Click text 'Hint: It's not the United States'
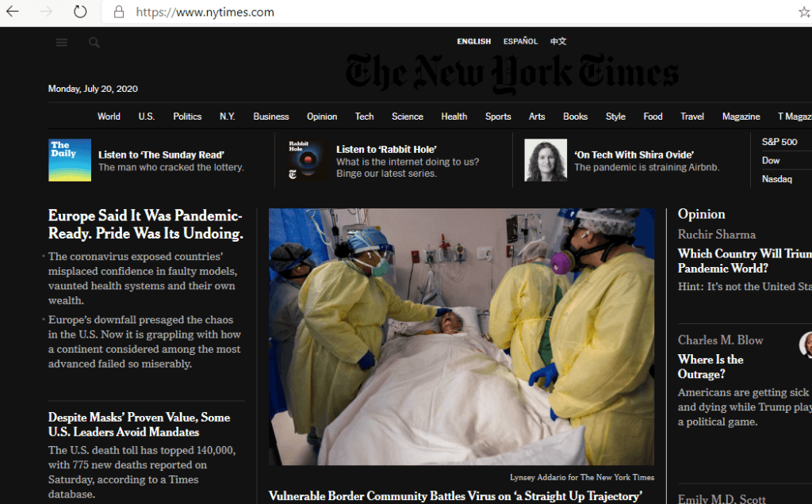 (745, 287)
